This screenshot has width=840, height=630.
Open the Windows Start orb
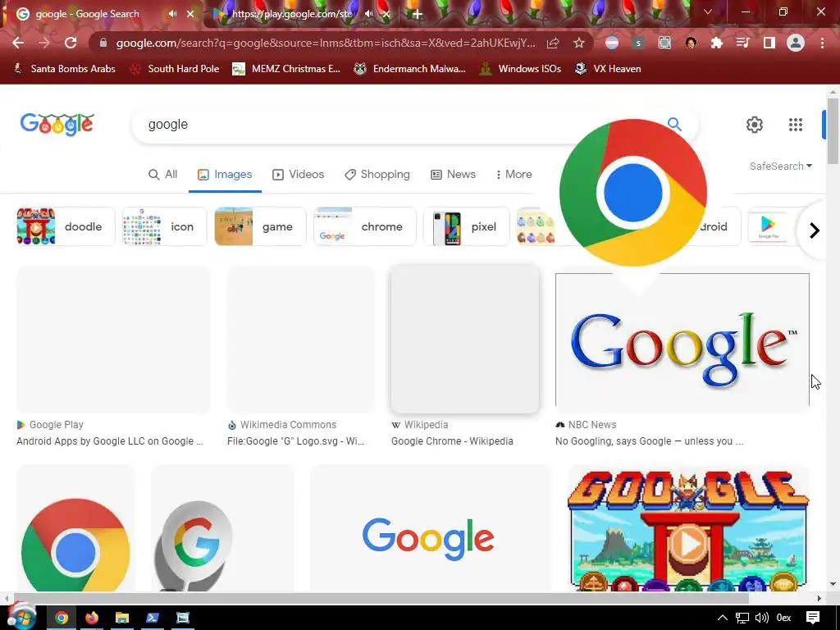(21, 616)
